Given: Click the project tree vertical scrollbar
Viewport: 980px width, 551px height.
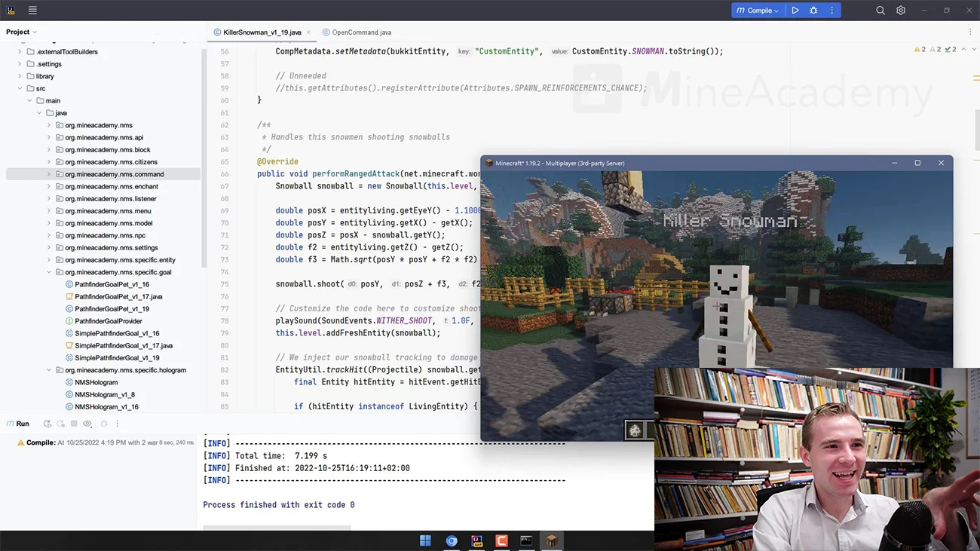Looking at the screenshot, I should pyautogui.click(x=204, y=158).
